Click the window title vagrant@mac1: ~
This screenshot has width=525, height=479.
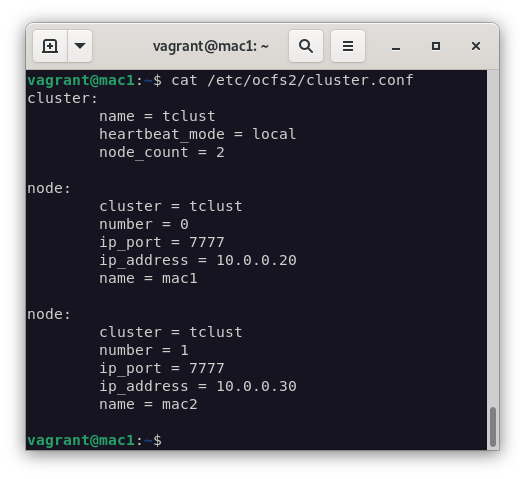click(211, 46)
